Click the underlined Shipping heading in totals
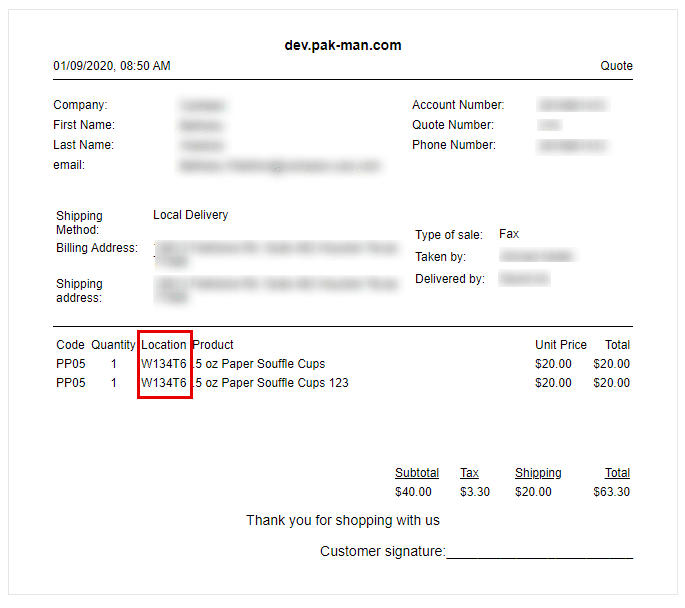Image resolution: width=685 pixels, height=608 pixels. pos(538,473)
